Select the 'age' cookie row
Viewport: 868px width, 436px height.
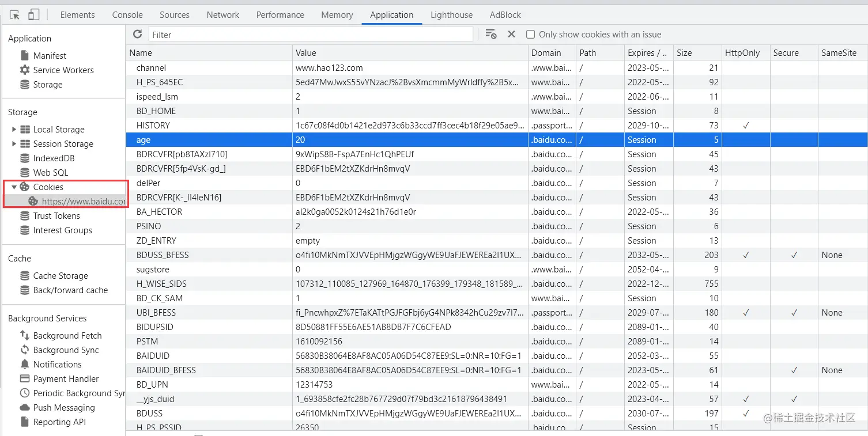coord(496,140)
